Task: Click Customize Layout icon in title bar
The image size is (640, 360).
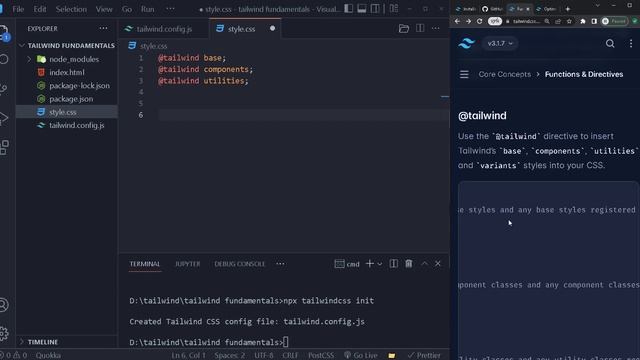Action: 394,9
